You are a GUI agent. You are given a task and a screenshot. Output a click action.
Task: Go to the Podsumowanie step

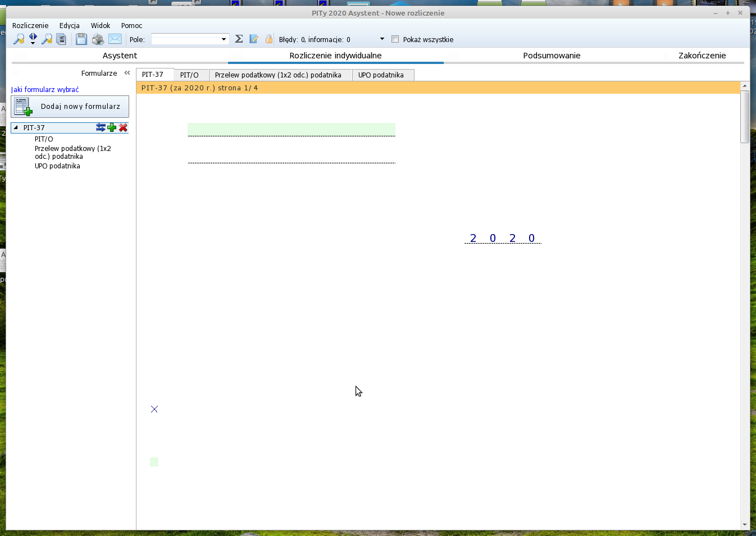point(551,56)
